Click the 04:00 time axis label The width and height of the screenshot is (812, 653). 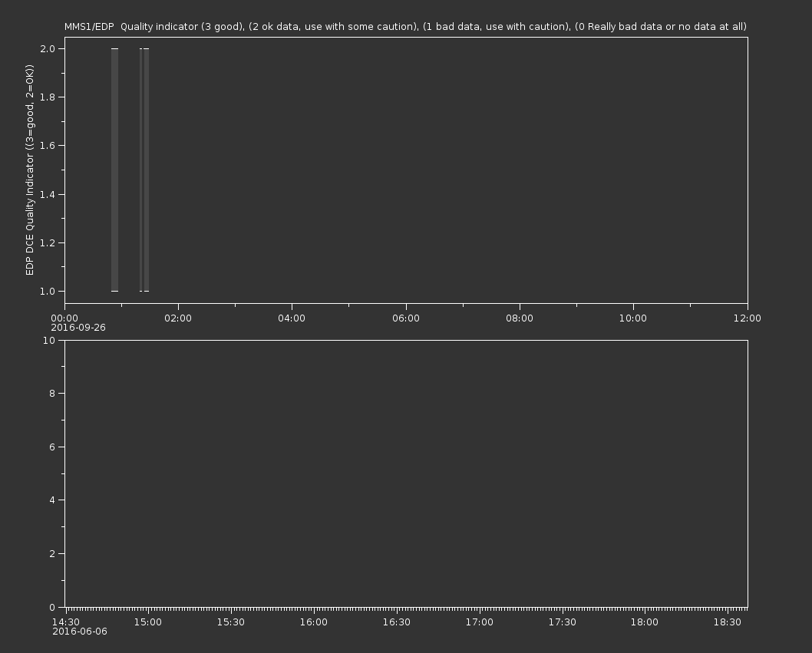292,318
